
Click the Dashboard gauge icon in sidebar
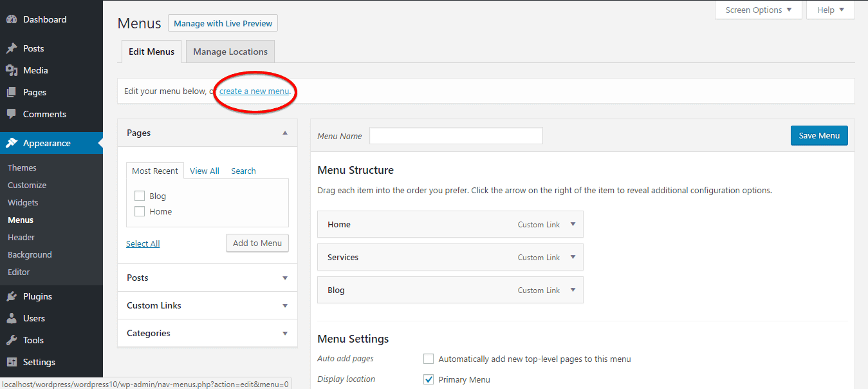pos(12,20)
